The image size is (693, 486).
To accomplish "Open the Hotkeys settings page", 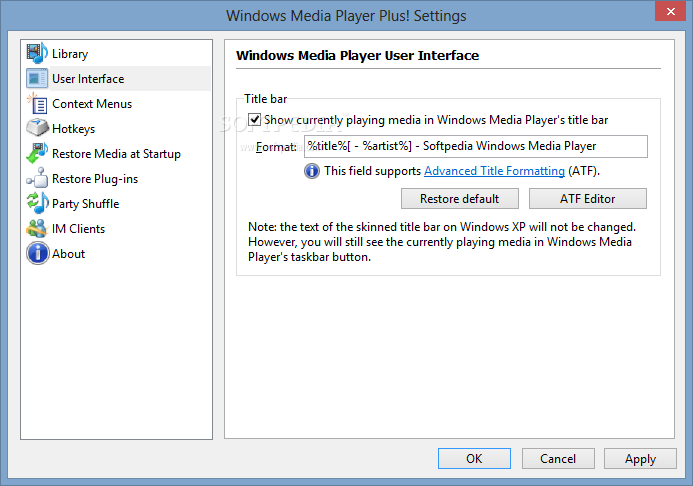I will pos(74,129).
